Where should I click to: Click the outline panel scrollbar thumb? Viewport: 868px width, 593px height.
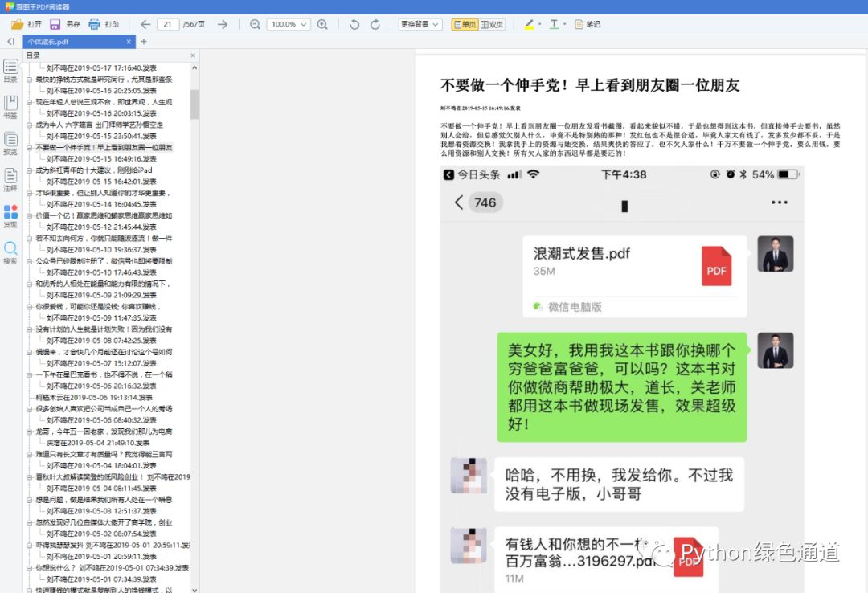(x=194, y=104)
